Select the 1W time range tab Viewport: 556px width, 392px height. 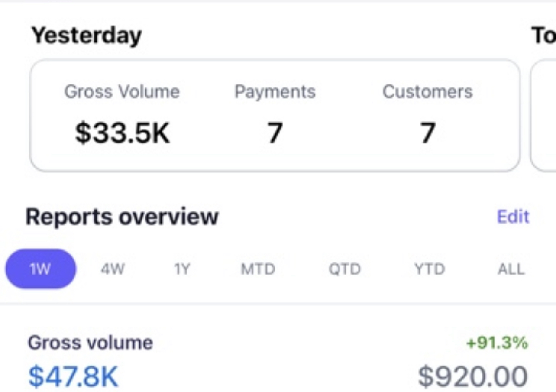(x=40, y=269)
